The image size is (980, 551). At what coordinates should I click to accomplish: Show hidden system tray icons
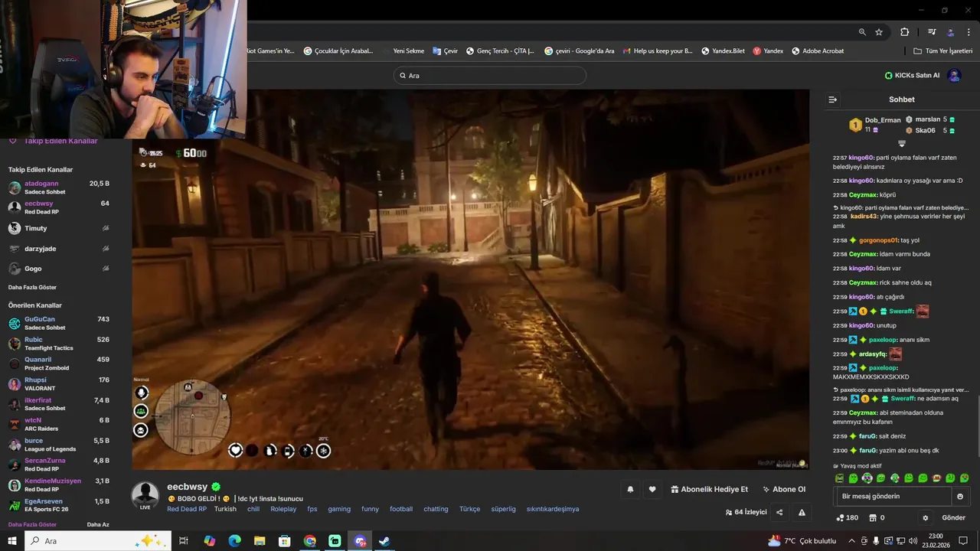pos(851,541)
